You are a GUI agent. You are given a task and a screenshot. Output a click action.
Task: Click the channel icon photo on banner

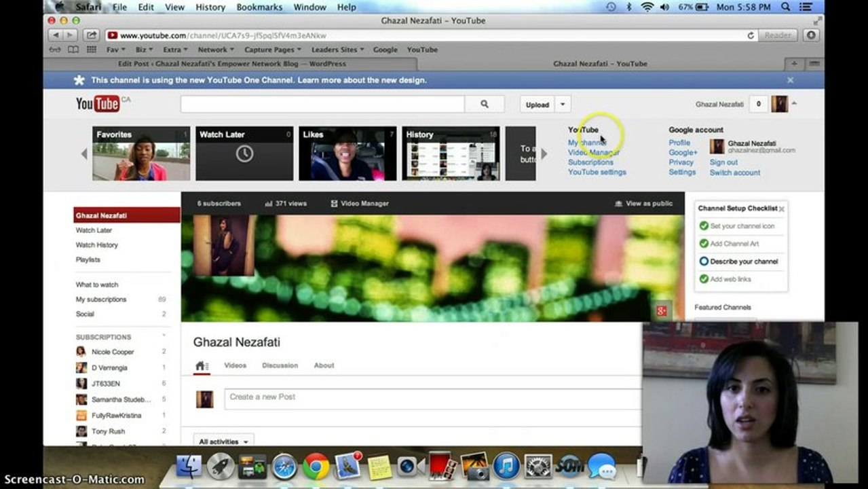point(224,245)
